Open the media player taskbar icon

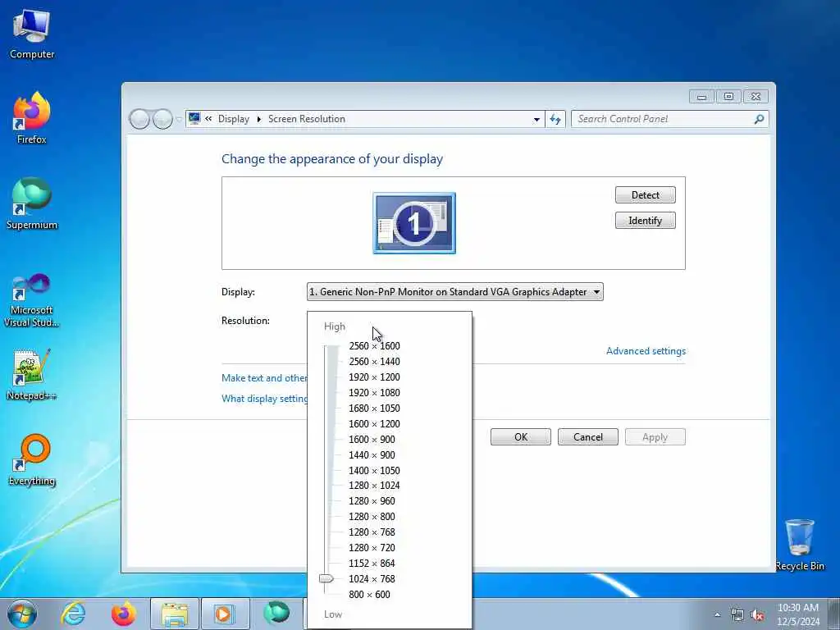tap(225, 614)
